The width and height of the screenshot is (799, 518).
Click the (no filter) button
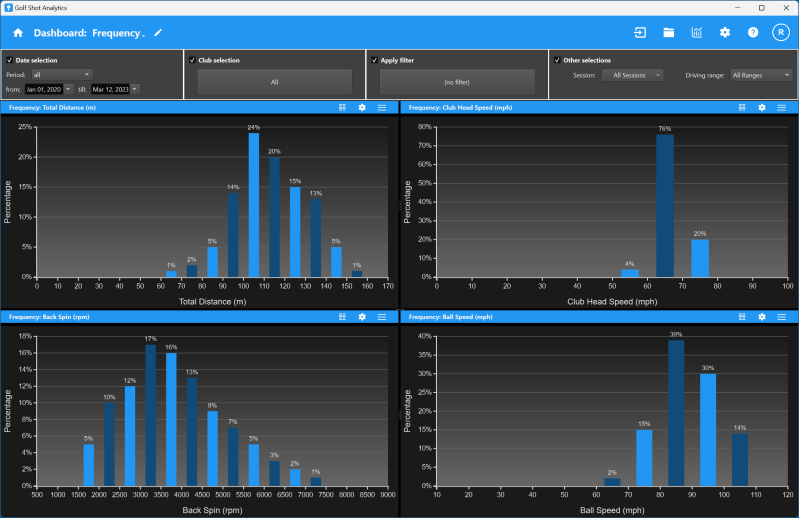click(x=457, y=82)
